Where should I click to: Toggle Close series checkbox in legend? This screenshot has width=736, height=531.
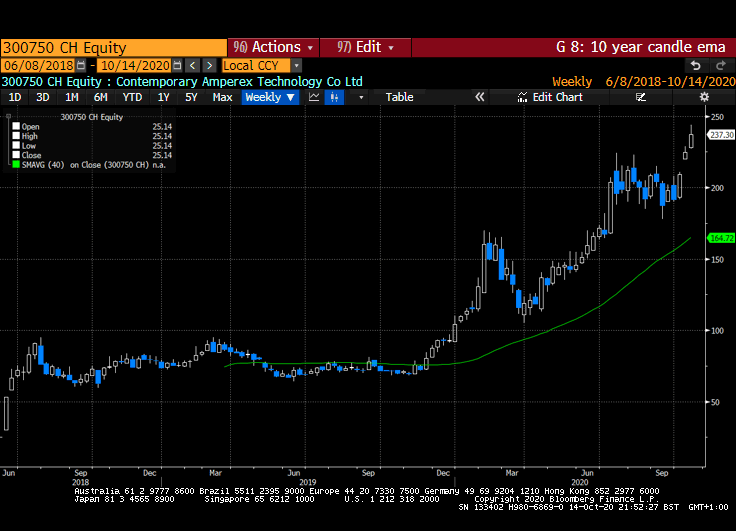tap(16, 154)
